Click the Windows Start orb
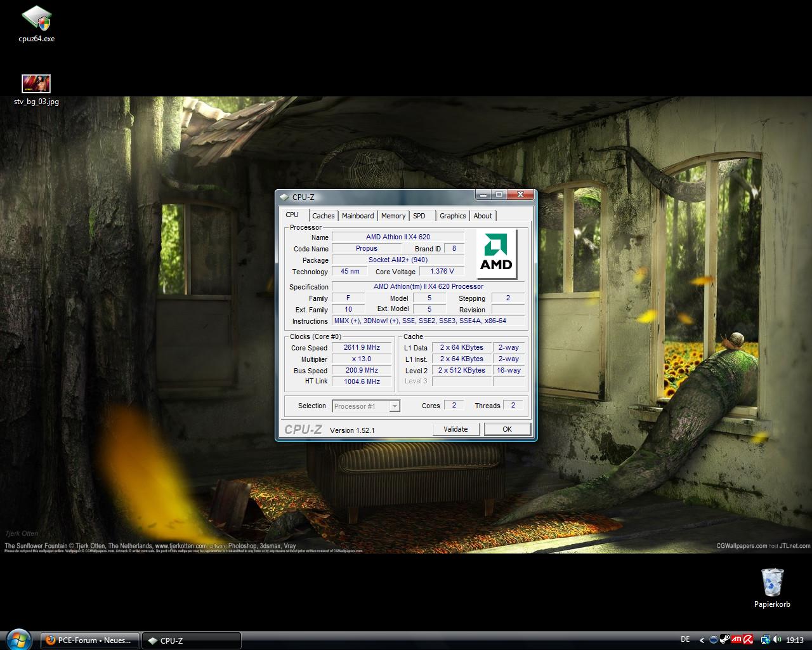812x650 pixels. click(18, 640)
